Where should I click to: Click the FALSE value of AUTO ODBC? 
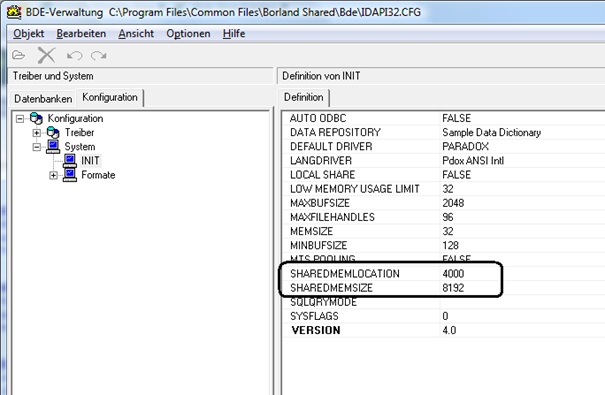(456, 118)
